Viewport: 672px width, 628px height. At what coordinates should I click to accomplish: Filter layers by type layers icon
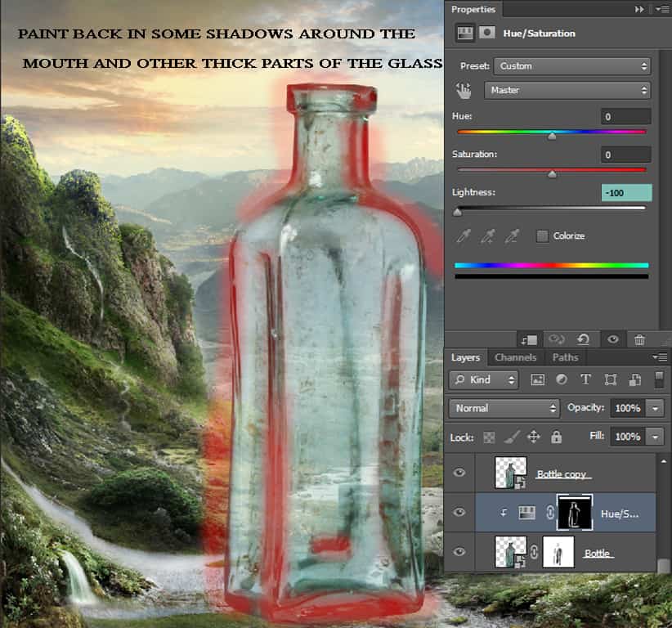click(585, 379)
